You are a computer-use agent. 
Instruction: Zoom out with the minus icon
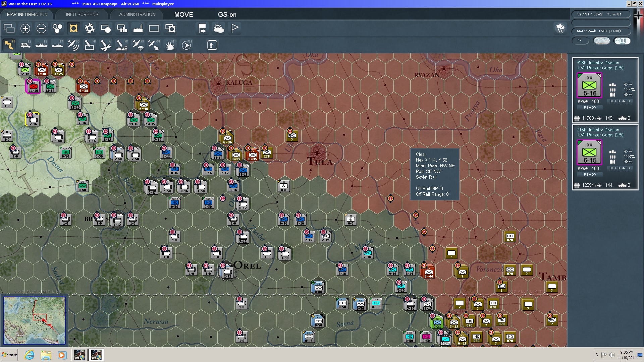click(x=41, y=28)
